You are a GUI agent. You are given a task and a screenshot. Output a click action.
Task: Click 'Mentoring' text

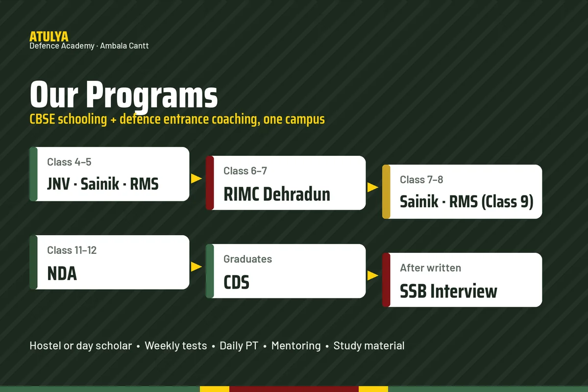(296, 346)
